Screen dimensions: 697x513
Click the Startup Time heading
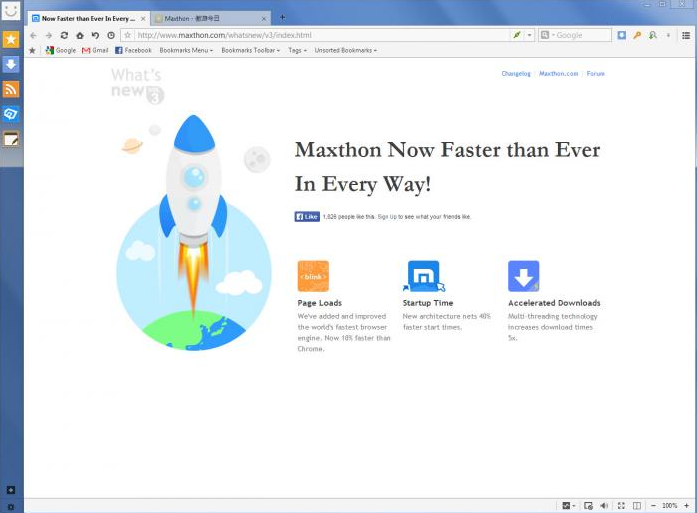pyautogui.click(x=428, y=303)
